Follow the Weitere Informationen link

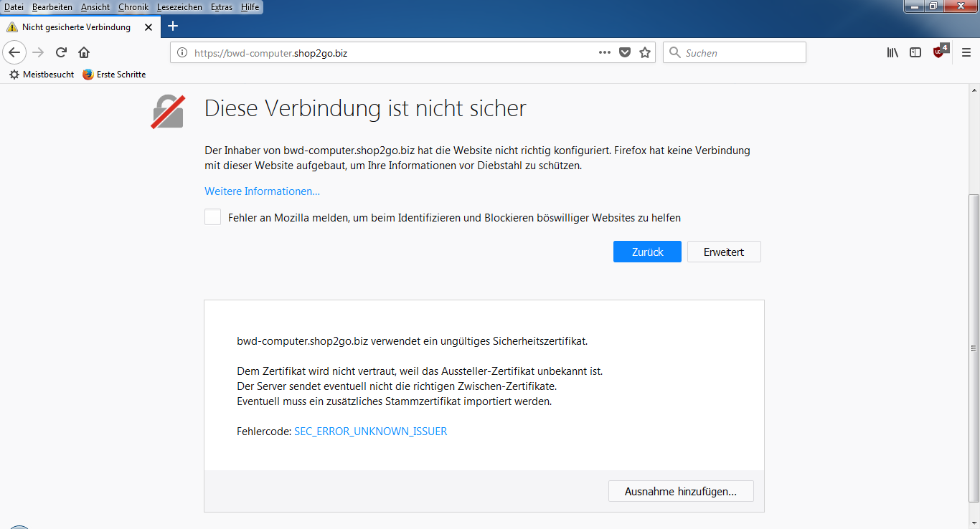(x=262, y=191)
